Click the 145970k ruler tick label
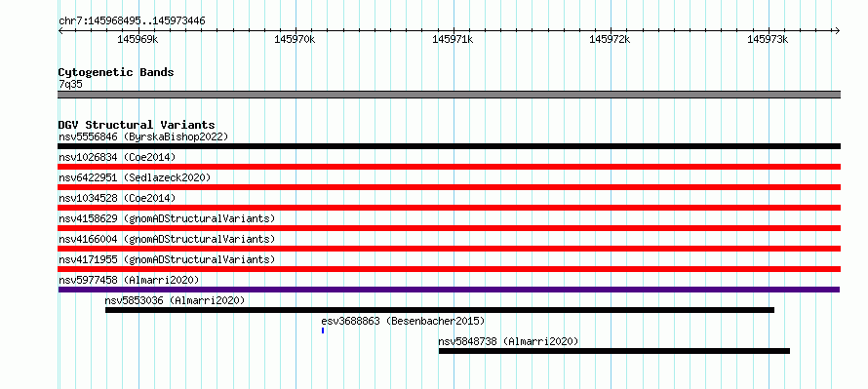This screenshot has height=389, width=868. click(296, 39)
